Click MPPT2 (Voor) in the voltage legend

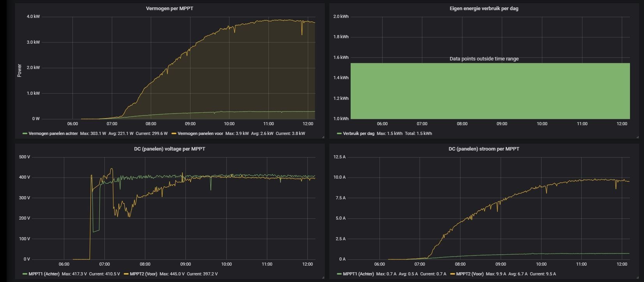(x=143, y=274)
